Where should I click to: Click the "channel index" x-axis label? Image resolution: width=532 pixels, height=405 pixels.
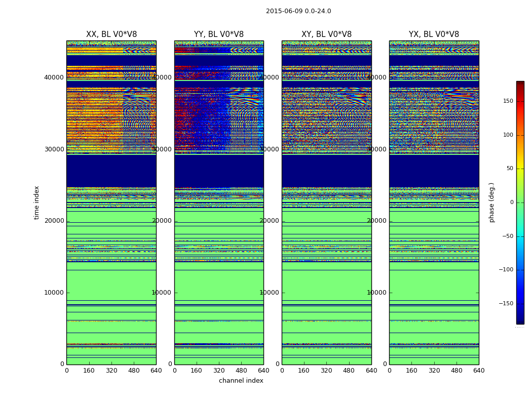click(241, 381)
